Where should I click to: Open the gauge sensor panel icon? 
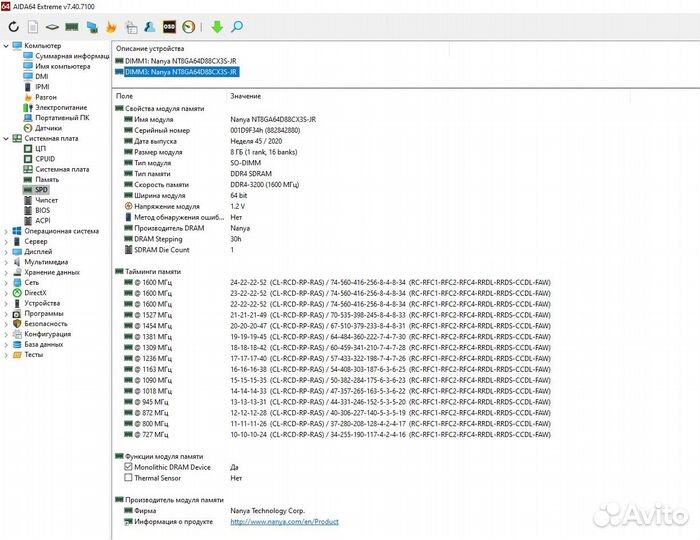188,26
